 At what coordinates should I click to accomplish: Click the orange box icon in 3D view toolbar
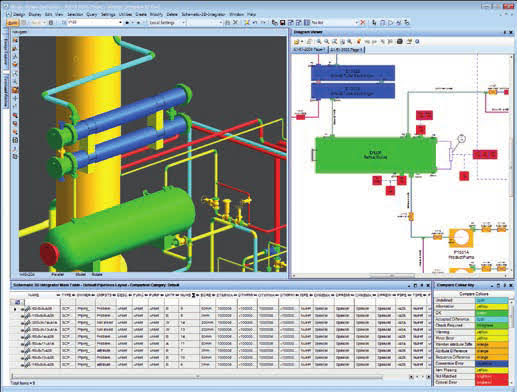[15, 90]
